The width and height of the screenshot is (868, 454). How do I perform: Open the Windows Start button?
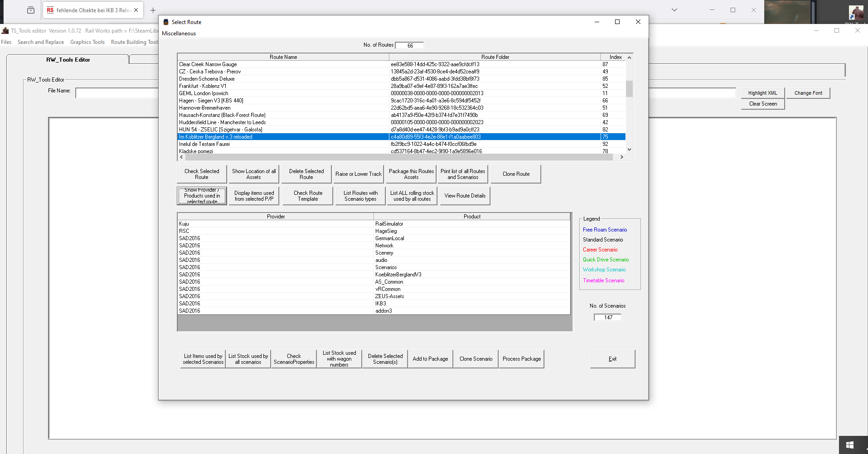coord(850,445)
